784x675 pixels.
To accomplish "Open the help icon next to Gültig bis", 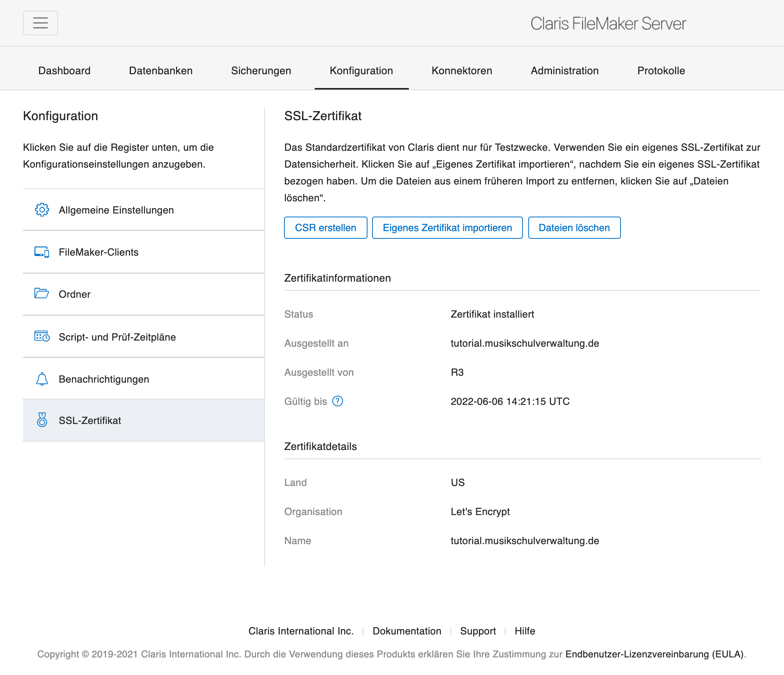I will pyautogui.click(x=338, y=401).
